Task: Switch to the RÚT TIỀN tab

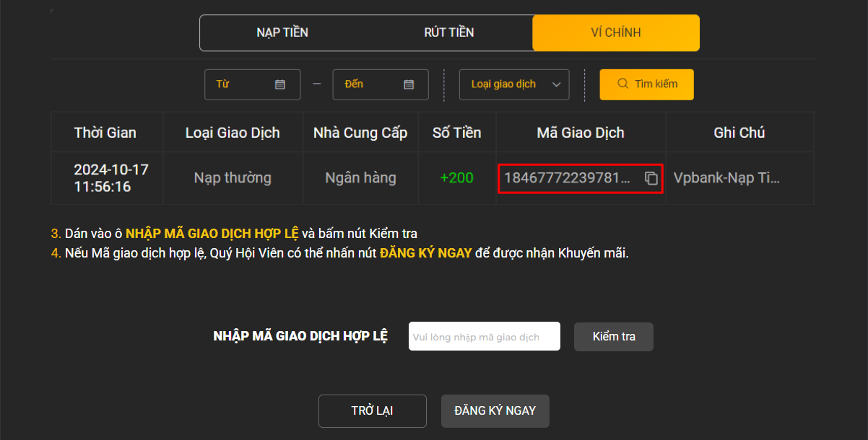Action: click(449, 32)
